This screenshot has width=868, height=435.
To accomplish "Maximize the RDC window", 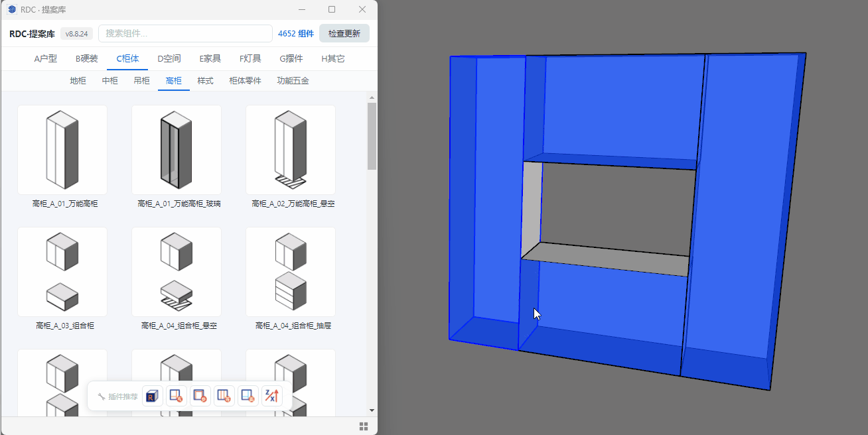I will point(332,9).
